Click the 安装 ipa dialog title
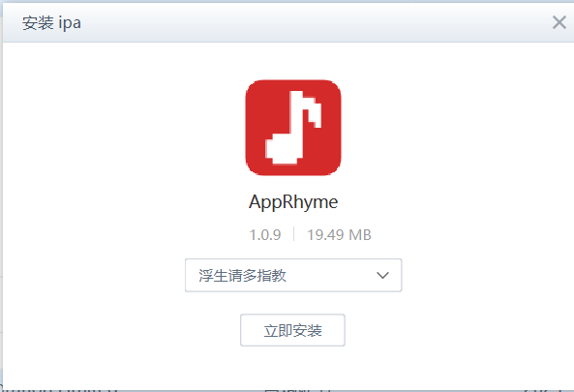The image size is (574, 392). (x=51, y=23)
